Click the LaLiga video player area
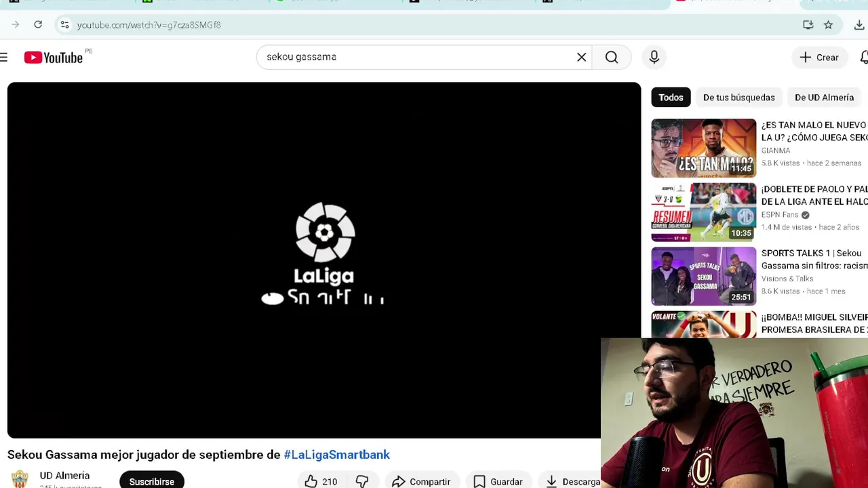This screenshot has width=868, height=488. point(324,260)
